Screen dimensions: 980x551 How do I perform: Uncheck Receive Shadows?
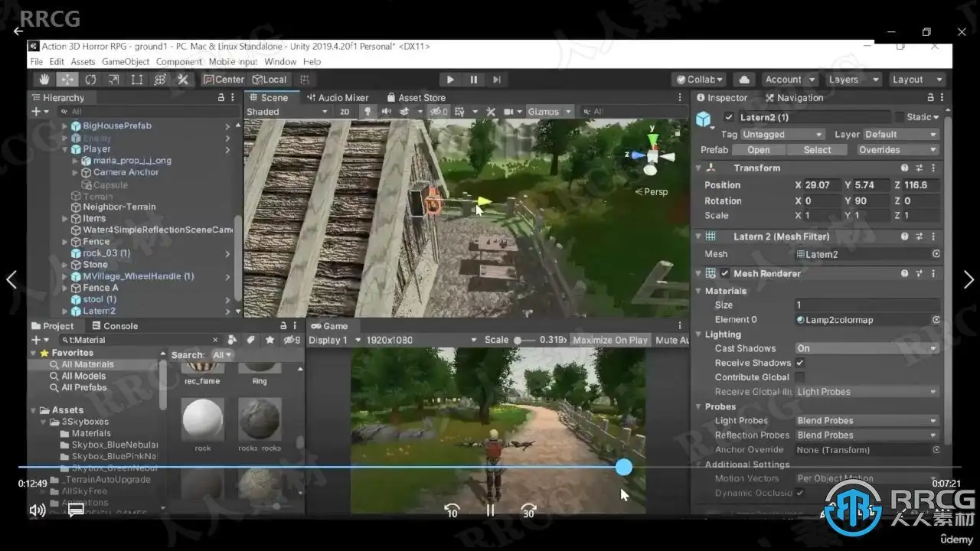[x=800, y=363]
